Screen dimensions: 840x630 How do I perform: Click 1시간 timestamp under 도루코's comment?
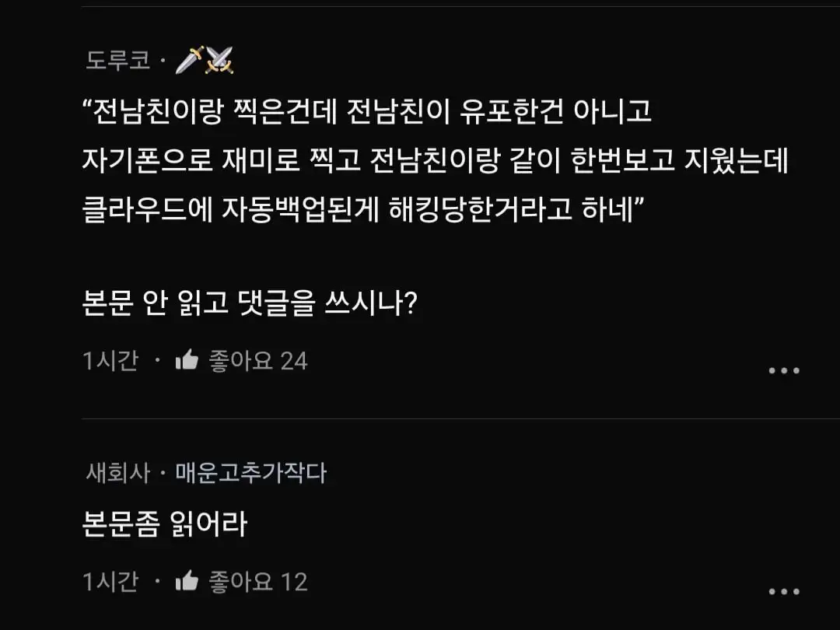pyautogui.click(x=110, y=361)
